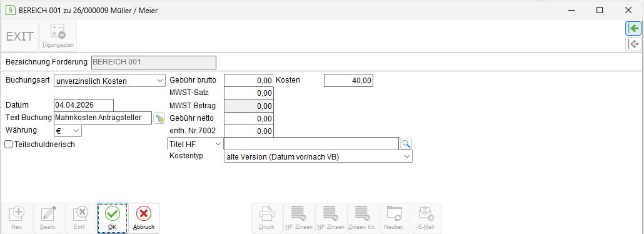Viewport: 644px width, 234px height.
Task: Click the NF Zinsen button
Action: (331, 218)
